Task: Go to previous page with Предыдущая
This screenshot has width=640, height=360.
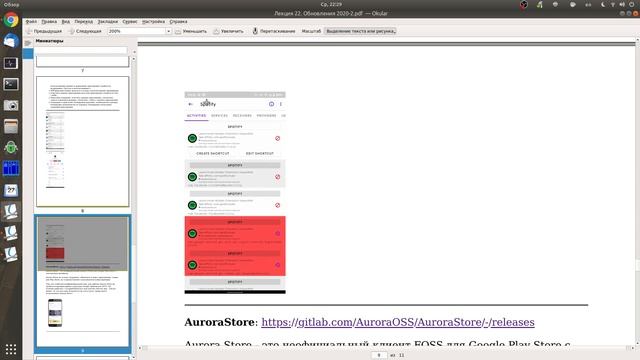Action: coord(44,31)
